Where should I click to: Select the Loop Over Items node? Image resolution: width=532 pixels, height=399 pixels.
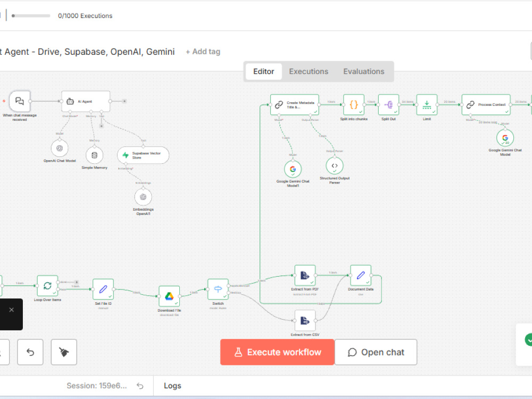(47, 286)
